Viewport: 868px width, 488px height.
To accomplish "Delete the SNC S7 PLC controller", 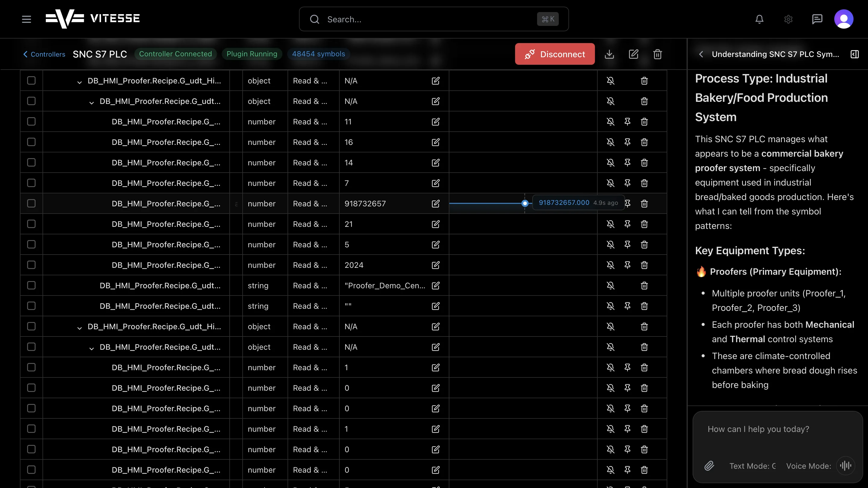I will [x=657, y=54].
